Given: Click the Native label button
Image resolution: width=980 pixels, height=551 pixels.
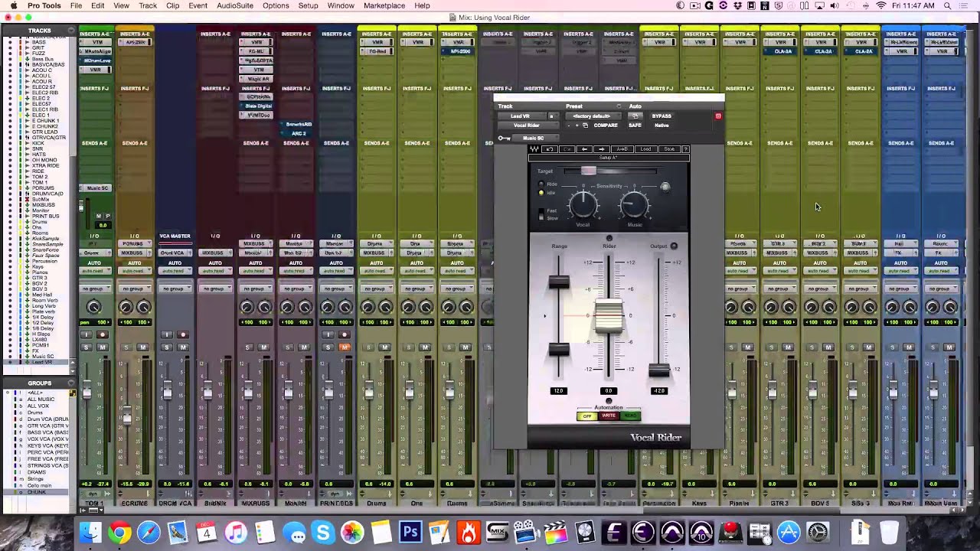Looking at the screenshot, I should coord(661,126).
